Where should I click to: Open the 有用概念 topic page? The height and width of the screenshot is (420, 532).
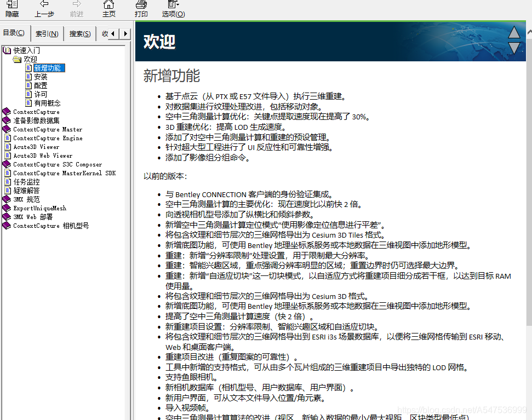tap(48, 103)
